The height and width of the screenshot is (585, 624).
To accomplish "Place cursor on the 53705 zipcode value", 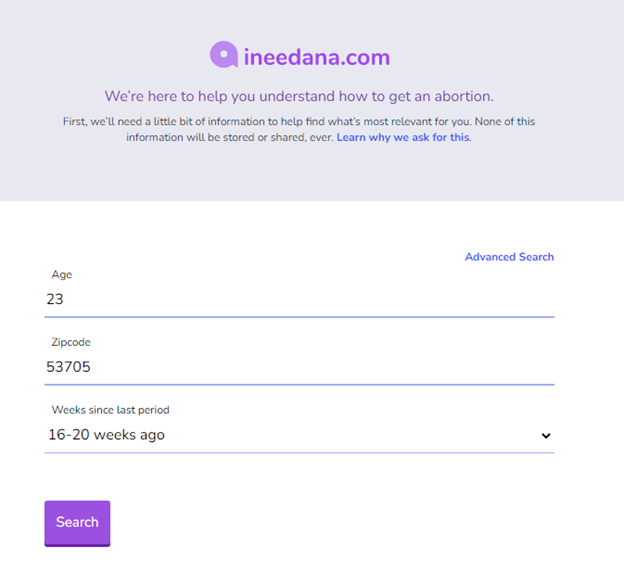I will [x=68, y=367].
